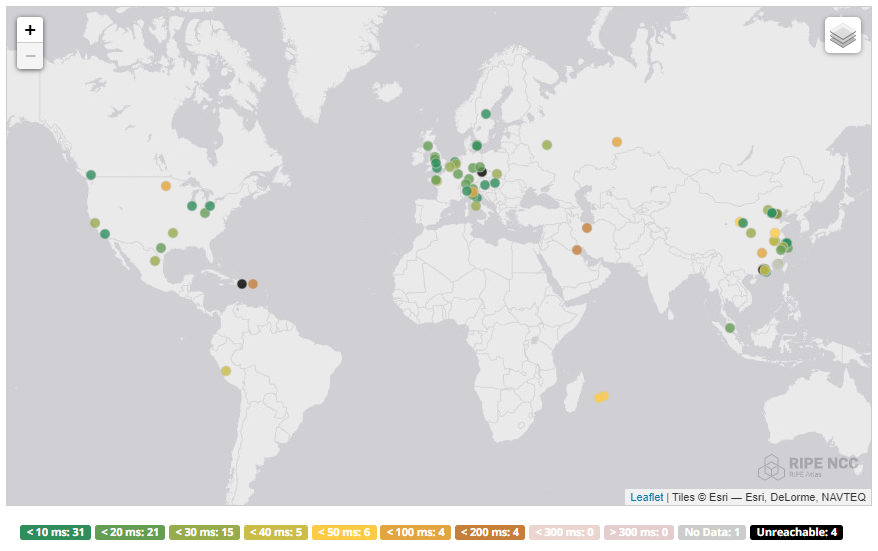
Task: Select the orange probe in the Caribbean
Action: click(253, 284)
